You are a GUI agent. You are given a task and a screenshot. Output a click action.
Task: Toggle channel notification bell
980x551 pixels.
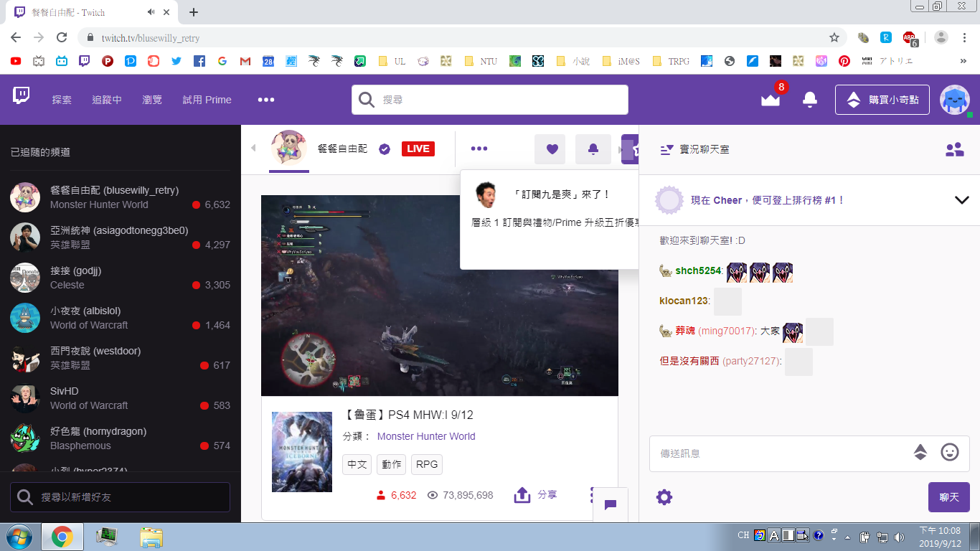coord(593,149)
